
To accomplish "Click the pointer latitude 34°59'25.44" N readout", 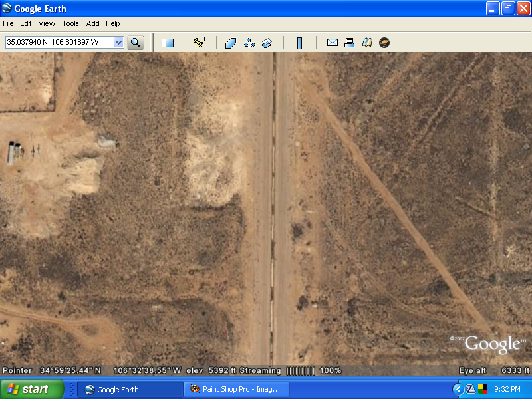I will click(70, 370).
